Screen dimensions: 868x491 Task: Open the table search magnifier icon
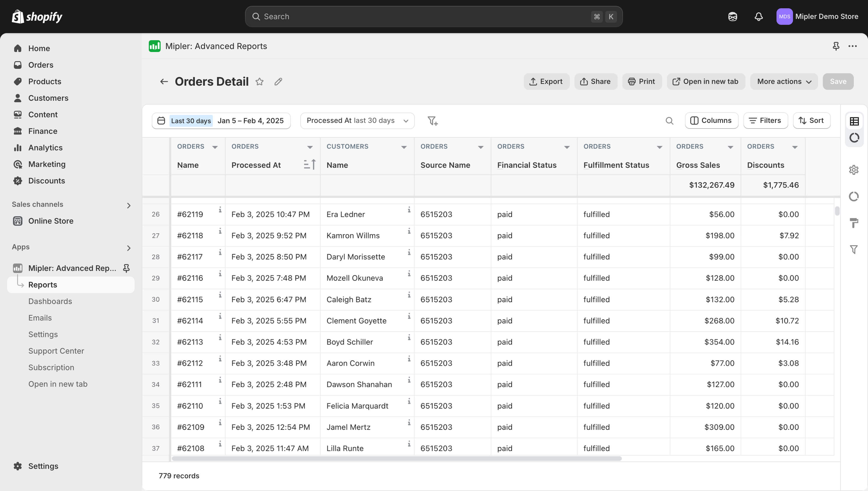pyautogui.click(x=669, y=121)
